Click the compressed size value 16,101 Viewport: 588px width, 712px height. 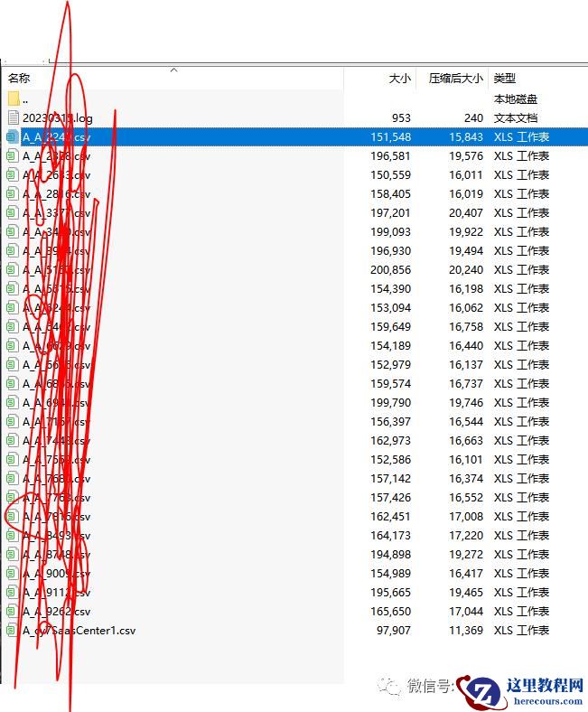coord(466,460)
